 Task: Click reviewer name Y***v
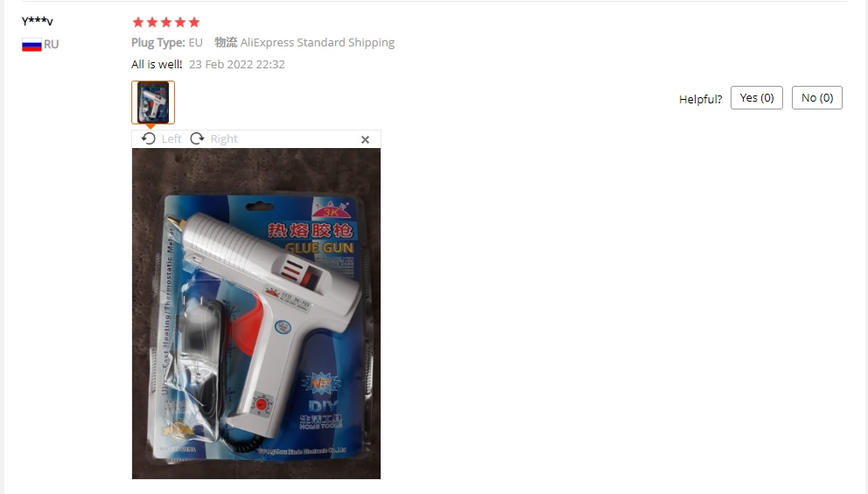pos(37,21)
